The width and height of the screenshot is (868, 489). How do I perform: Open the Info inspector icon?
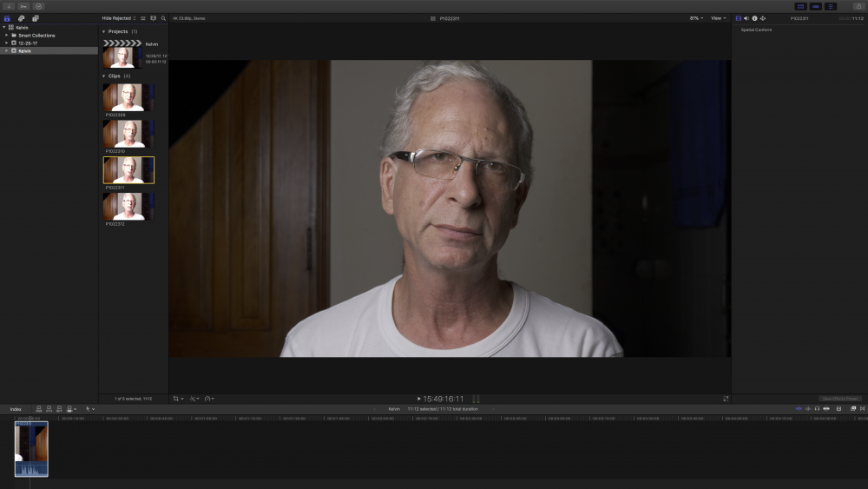click(x=754, y=18)
